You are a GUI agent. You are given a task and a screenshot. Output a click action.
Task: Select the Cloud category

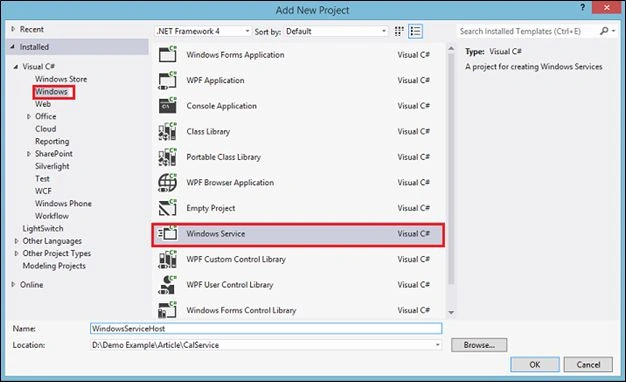pos(46,129)
